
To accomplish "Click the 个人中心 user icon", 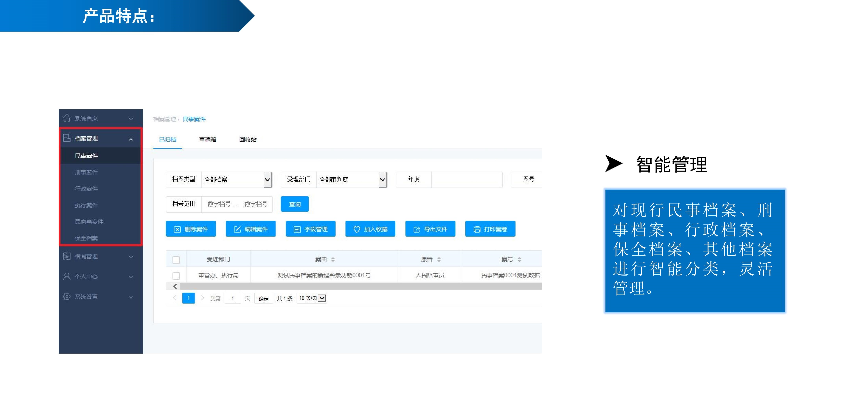I will (67, 276).
